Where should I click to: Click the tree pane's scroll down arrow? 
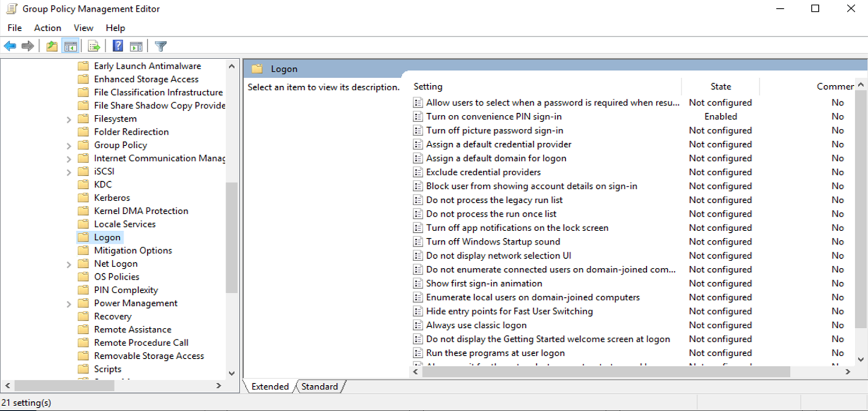[231, 373]
